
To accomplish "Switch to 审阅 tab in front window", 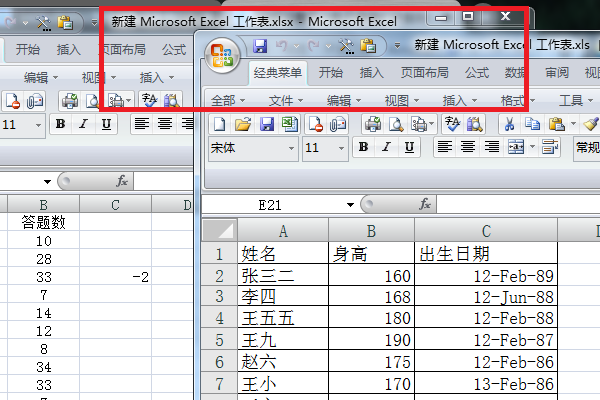I will point(557,72).
